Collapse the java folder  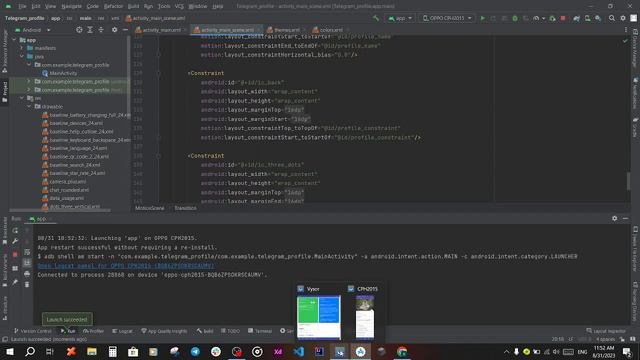22,56
